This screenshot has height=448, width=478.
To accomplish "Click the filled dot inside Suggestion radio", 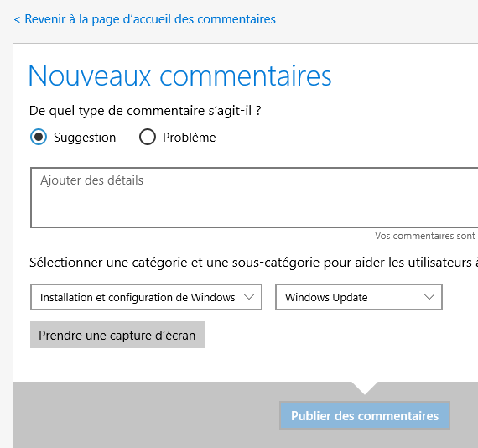I will pyautogui.click(x=39, y=137).
